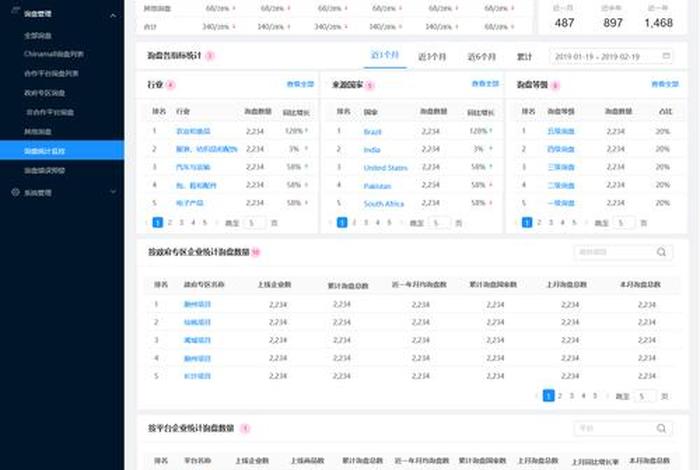Go to page 3 of the 来源国家 table
Viewport: 700px width, 470px height.
[366, 222]
